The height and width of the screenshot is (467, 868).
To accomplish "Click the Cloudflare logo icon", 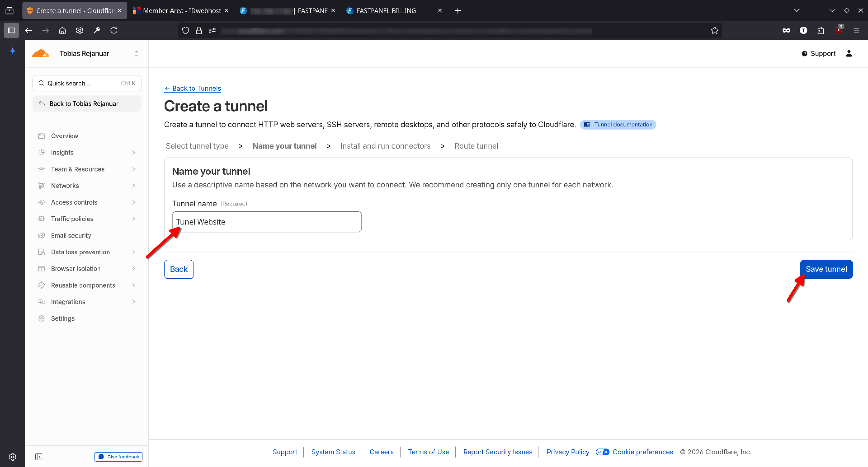I will [40, 54].
